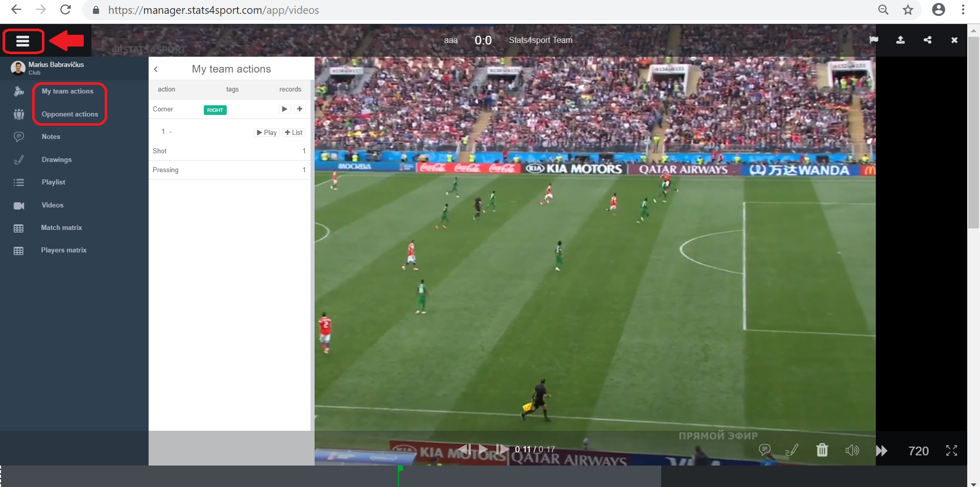Open drawing tool on video controls
The width and height of the screenshot is (980, 487).
tap(792, 450)
